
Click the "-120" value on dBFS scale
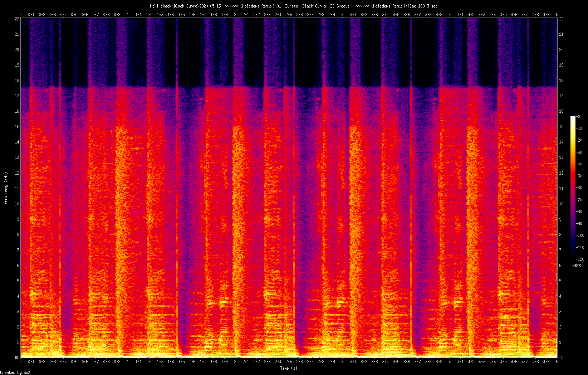(580, 259)
